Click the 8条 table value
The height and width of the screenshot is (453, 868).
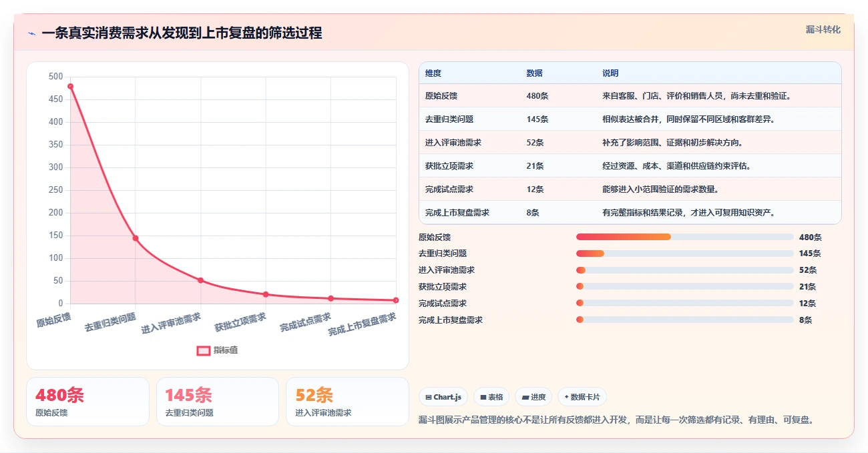[x=533, y=213]
